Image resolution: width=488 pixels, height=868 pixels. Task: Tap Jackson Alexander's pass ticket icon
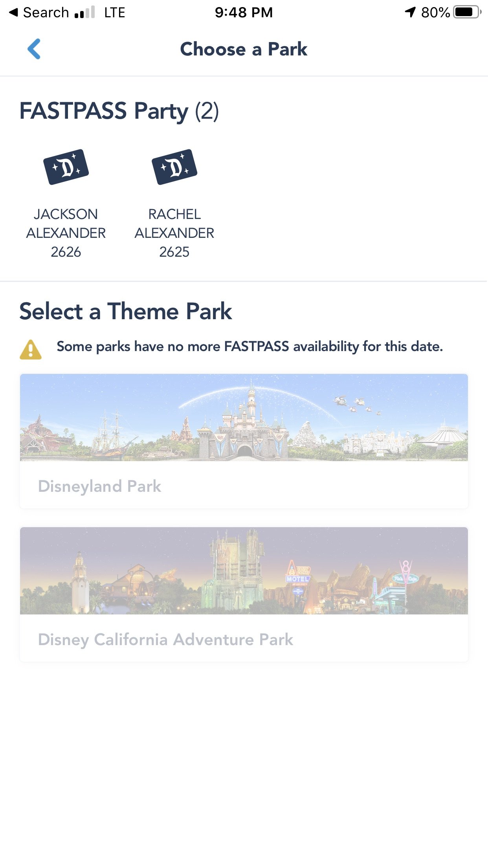66,167
